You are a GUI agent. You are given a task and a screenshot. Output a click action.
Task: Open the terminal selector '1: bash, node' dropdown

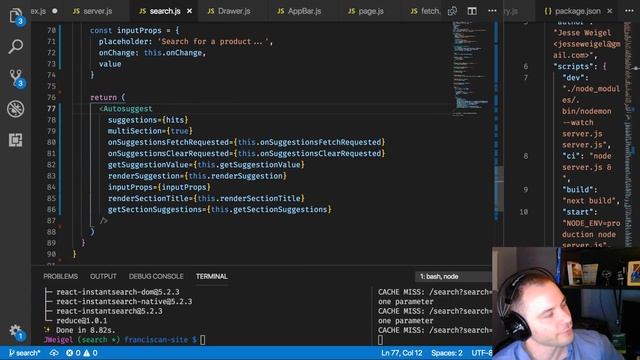(453, 276)
